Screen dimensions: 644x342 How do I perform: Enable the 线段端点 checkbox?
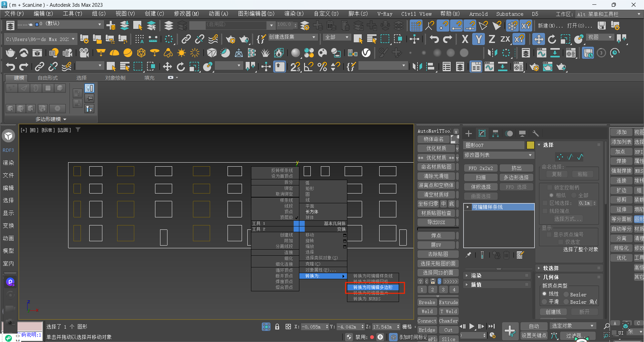point(545,211)
